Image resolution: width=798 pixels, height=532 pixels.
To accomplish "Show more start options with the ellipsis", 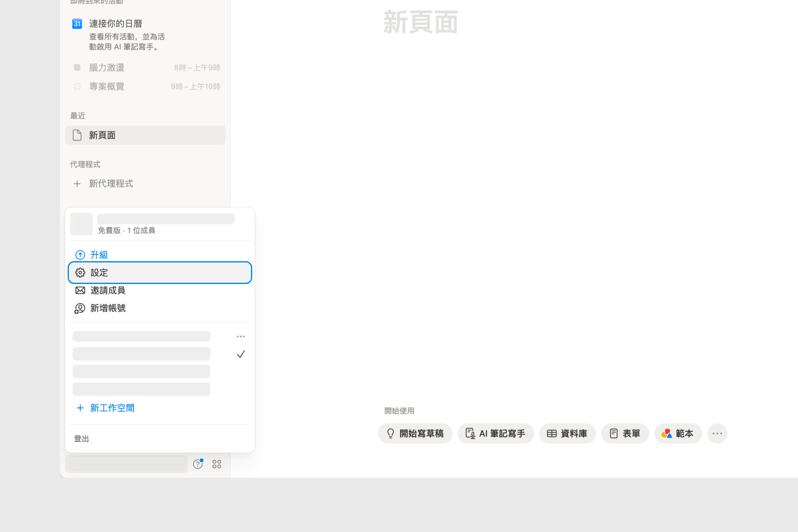I will pos(717,433).
